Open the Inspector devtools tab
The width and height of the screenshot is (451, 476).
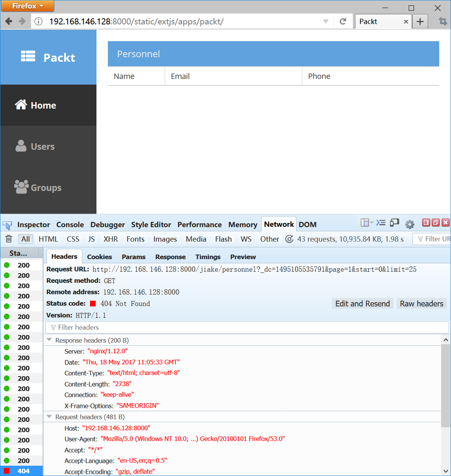click(x=34, y=225)
